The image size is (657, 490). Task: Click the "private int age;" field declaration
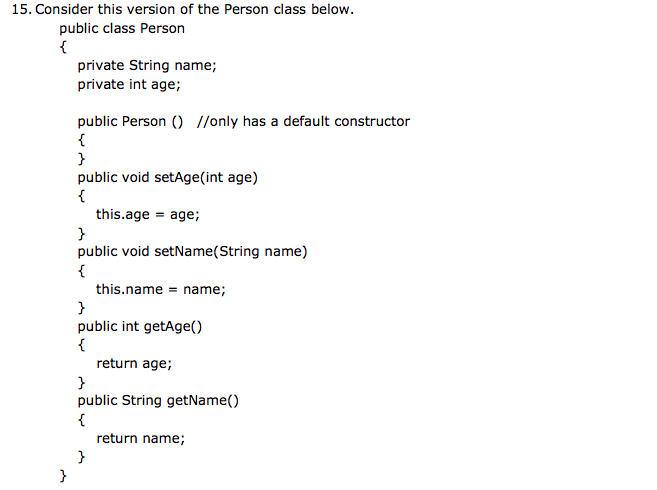click(x=129, y=84)
